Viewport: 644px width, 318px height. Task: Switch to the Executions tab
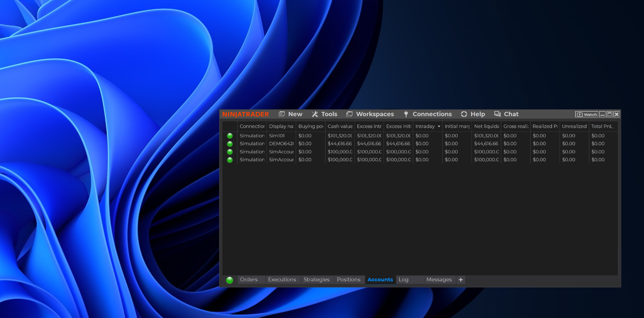(x=282, y=280)
